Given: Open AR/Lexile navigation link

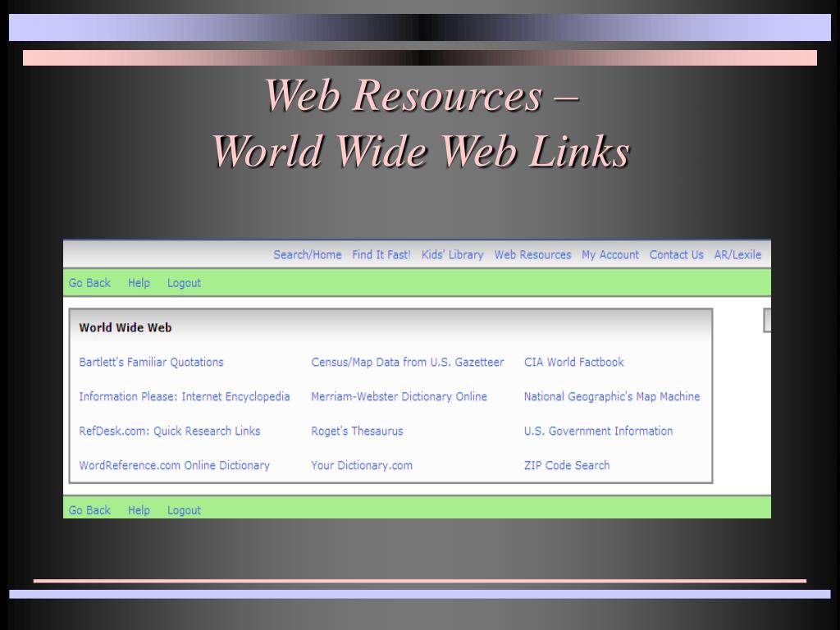Looking at the screenshot, I should pos(737,255).
